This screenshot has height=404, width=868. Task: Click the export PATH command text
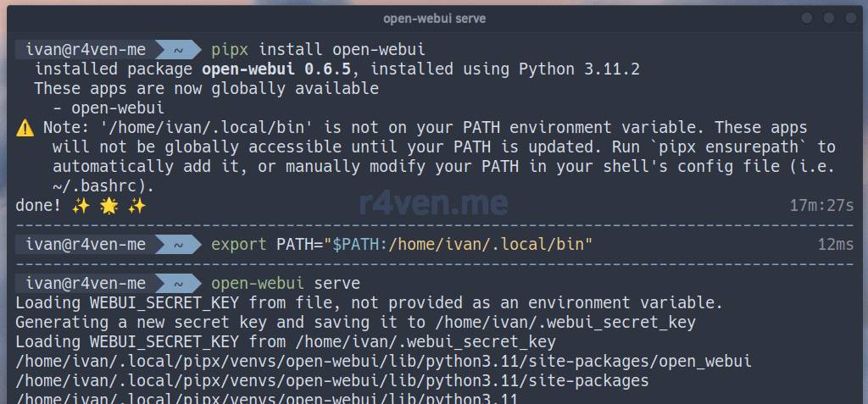(x=402, y=245)
